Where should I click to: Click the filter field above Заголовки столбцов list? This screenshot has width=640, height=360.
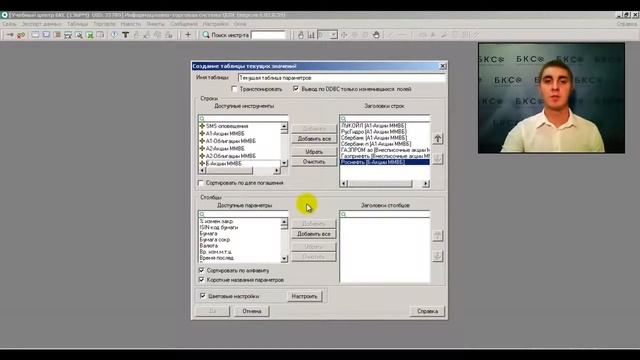pyautogui.click(x=384, y=214)
